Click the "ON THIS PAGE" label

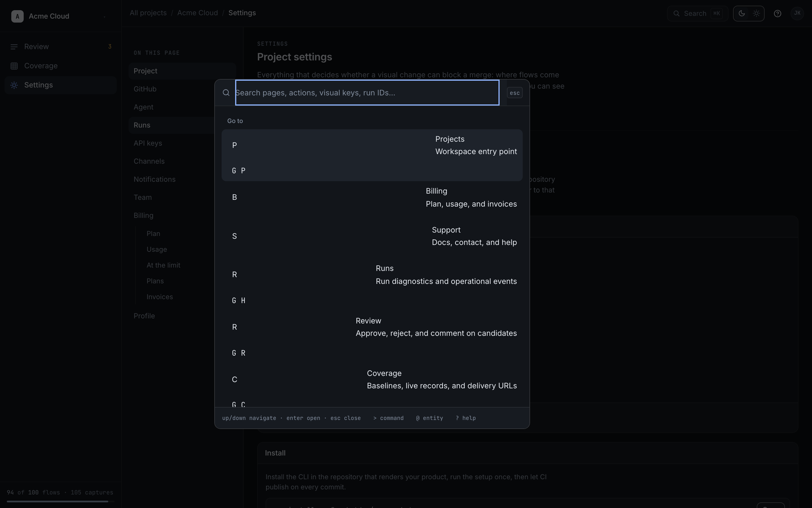[157, 53]
